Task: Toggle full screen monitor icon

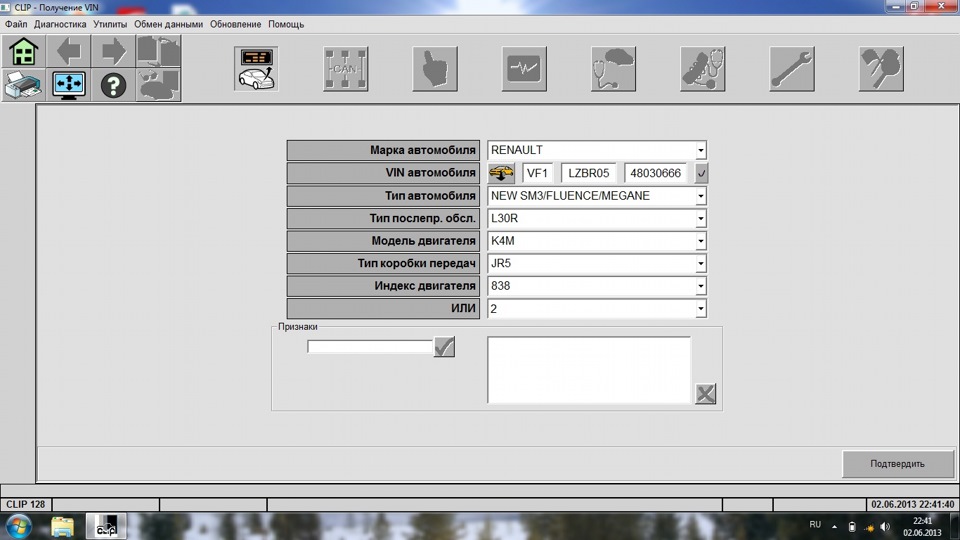Action: point(69,84)
